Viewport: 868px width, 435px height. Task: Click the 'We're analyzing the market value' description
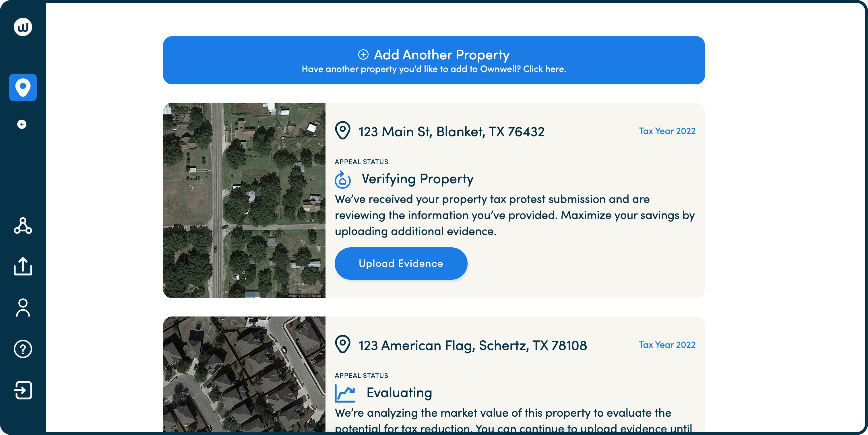coord(513,421)
